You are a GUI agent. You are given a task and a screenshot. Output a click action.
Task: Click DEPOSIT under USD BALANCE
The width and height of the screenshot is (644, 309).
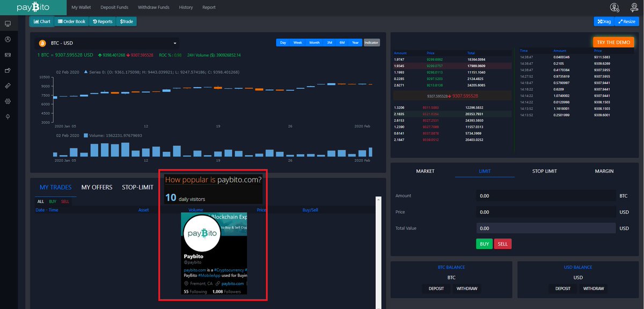pyautogui.click(x=563, y=289)
